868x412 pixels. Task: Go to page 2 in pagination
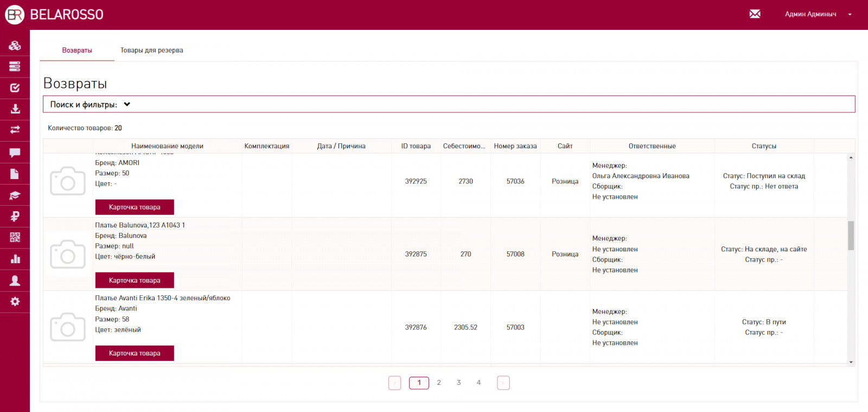click(439, 383)
